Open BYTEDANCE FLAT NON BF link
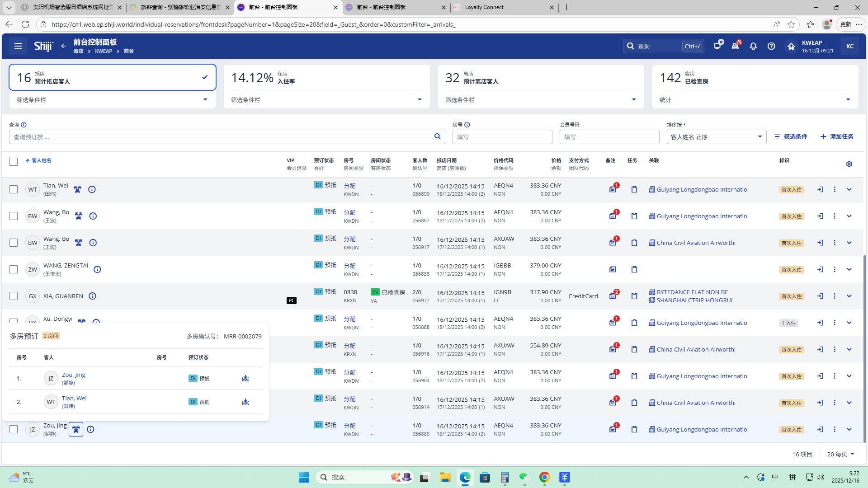The image size is (868, 488). tap(692, 292)
